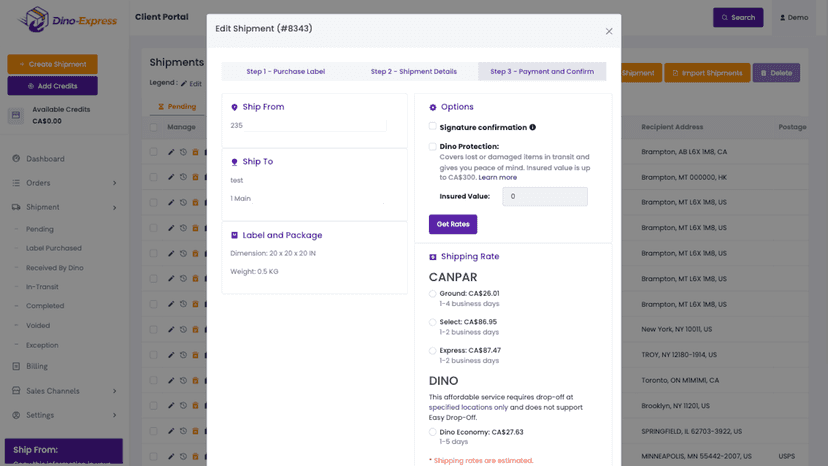The width and height of the screenshot is (828, 466).
Task: Expand the Settings chevron
Action: pyautogui.click(x=115, y=415)
